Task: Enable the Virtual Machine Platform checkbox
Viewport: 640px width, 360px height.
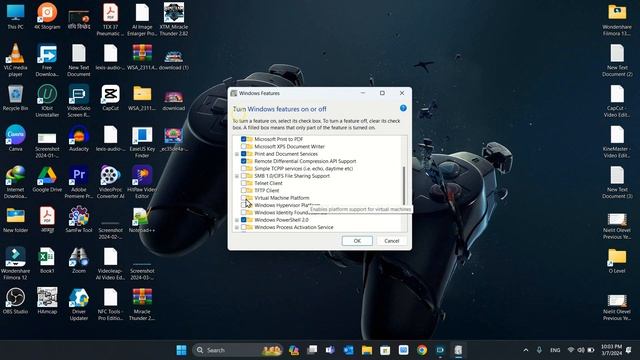Action: tap(243, 198)
